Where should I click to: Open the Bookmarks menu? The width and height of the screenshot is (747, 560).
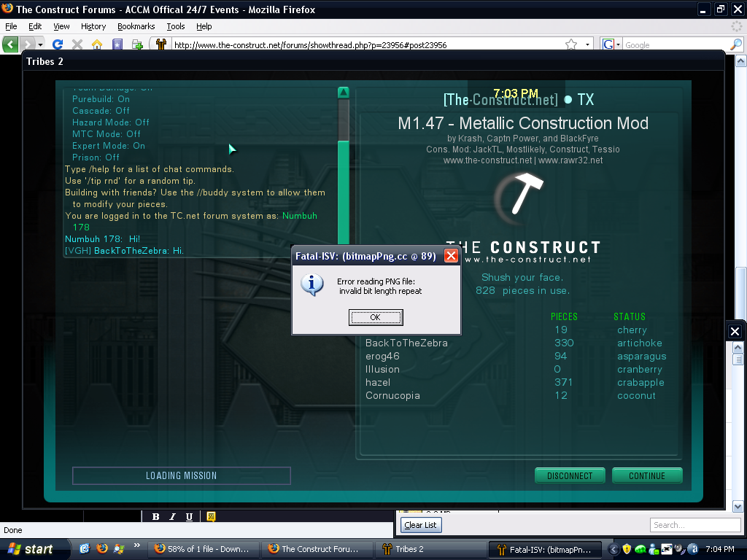136,26
